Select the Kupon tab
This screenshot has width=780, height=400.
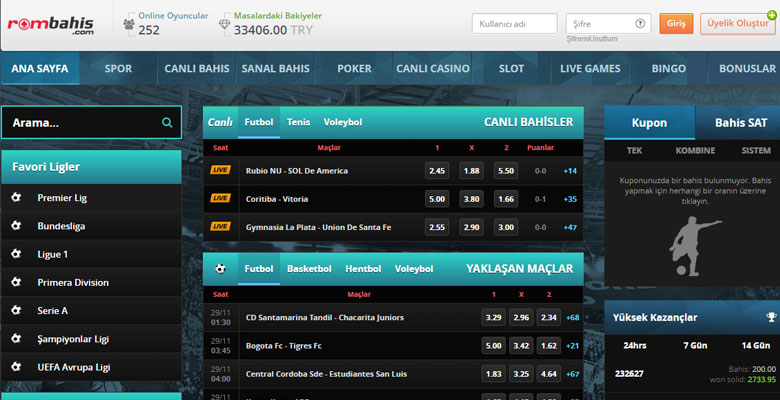point(649,122)
